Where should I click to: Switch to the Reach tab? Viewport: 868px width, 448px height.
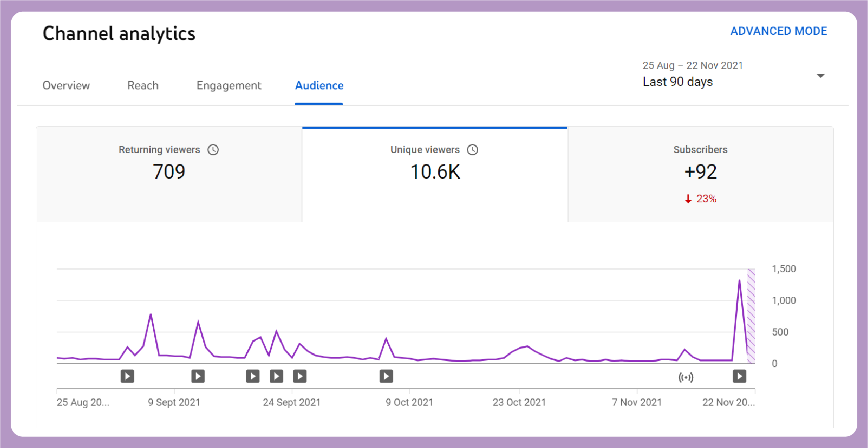pos(143,85)
